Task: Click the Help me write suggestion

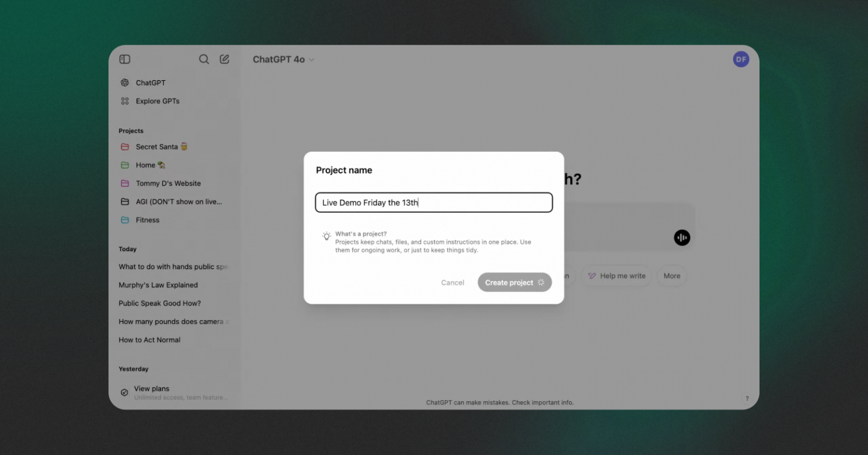Action: point(617,276)
